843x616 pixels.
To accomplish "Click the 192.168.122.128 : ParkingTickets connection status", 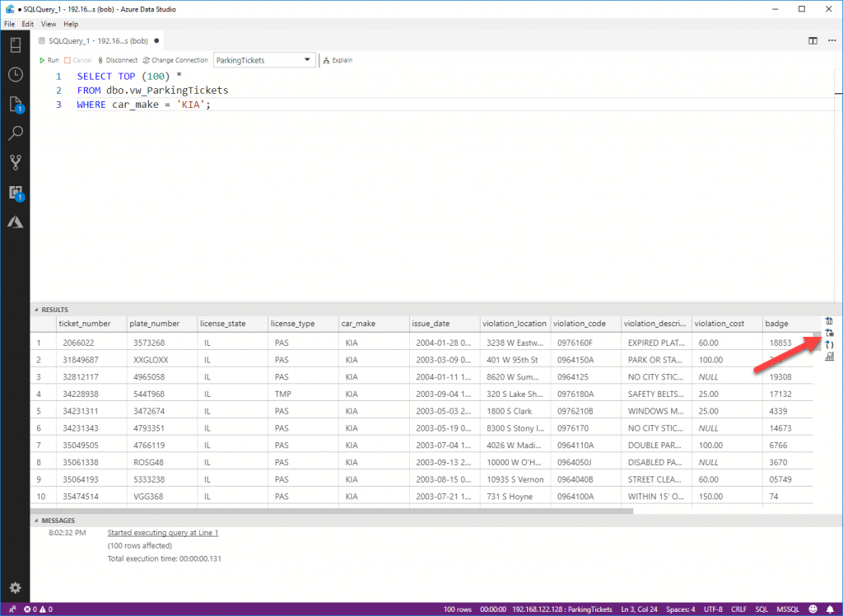I will point(562,609).
